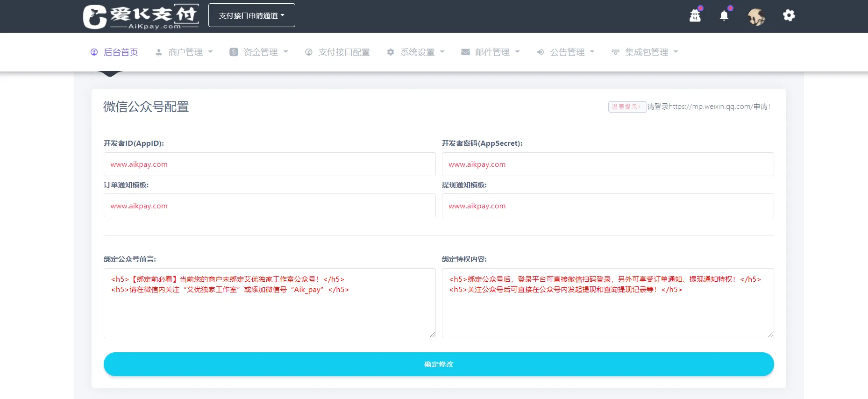Focus the 订单通知模板 input field
The height and width of the screenshot is (399, 868).
point(270,206)
